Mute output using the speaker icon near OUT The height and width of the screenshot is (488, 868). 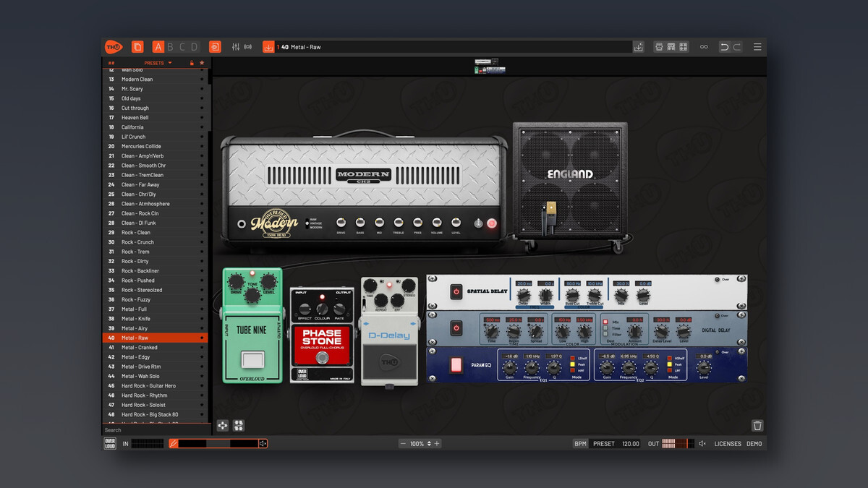coord(702,443)
